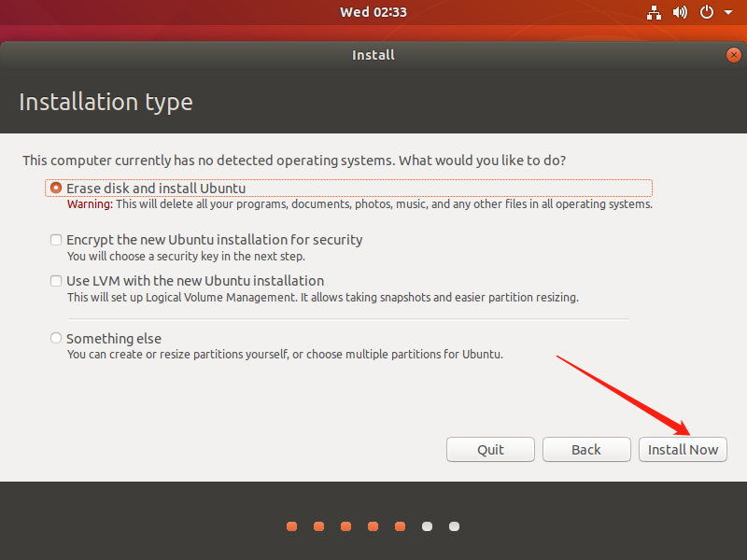Expand the system menu arrow

(x=728, y=13)
